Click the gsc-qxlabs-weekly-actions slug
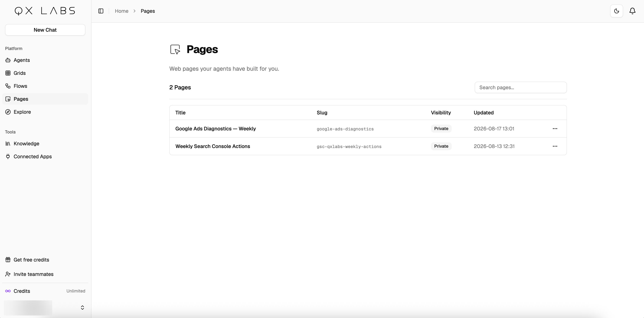 click(349, 147)
